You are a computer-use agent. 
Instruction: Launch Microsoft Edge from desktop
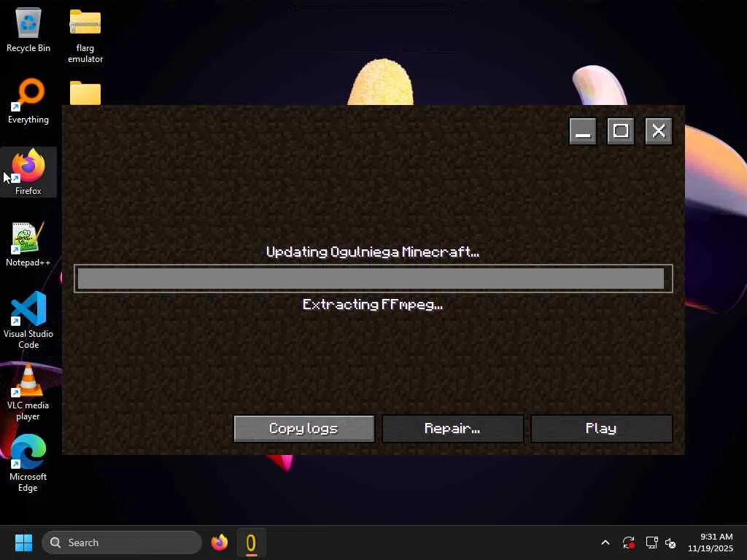click(28, 463)
